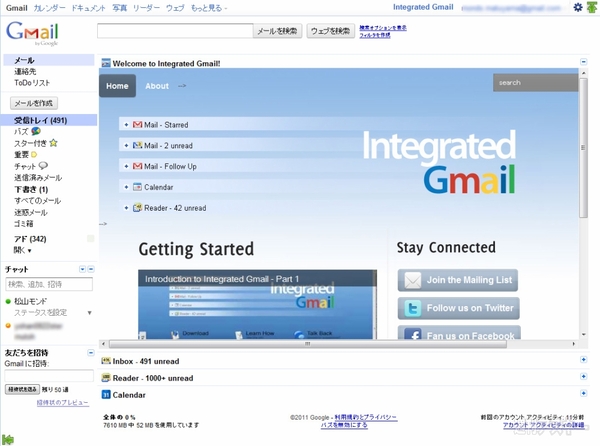Expand the Mail - Starred row

pos(126,125)
